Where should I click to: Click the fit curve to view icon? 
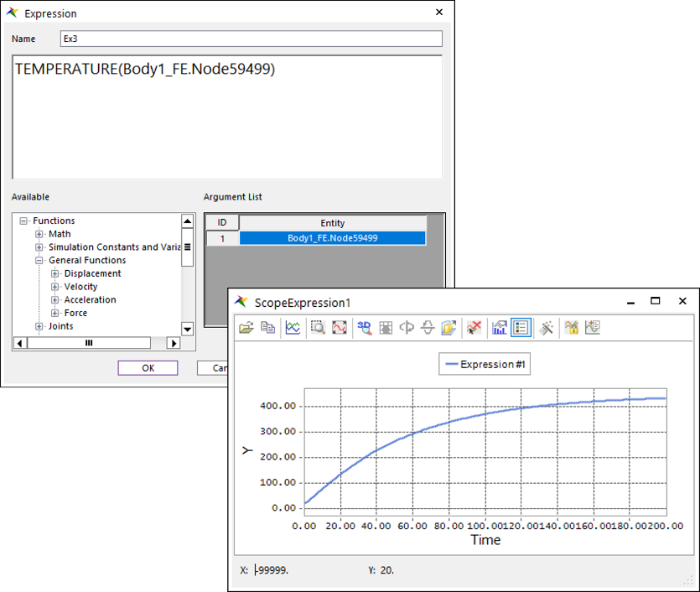[340, 328]
